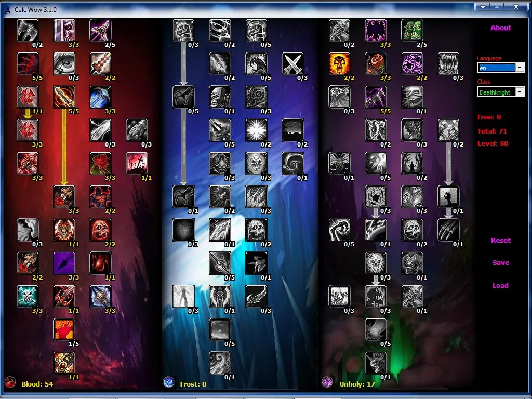Select the white starburst talent showing 0/2 in Frost

[x=256, y=130]
